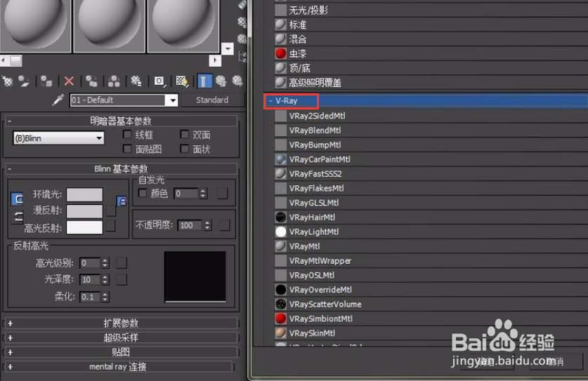The image size is (588, 381).
Task: Click the 漫反射 map button
Action: [x=110, y=210]
